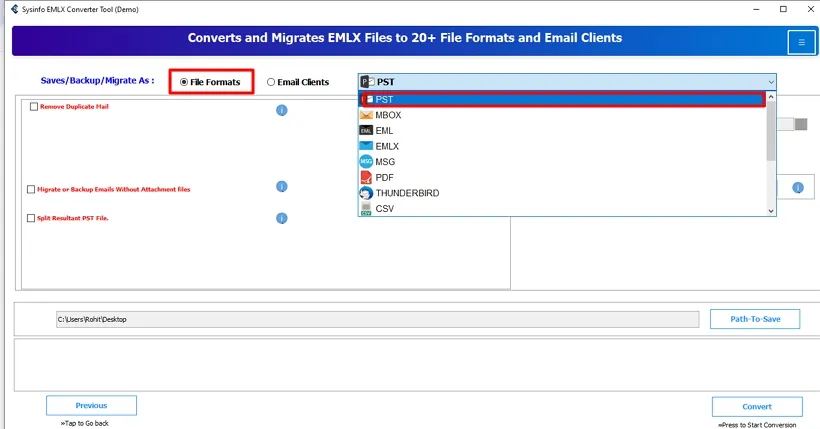Screen dimensions: 820x429
Task: Click the Previous button
Action: 91,405
